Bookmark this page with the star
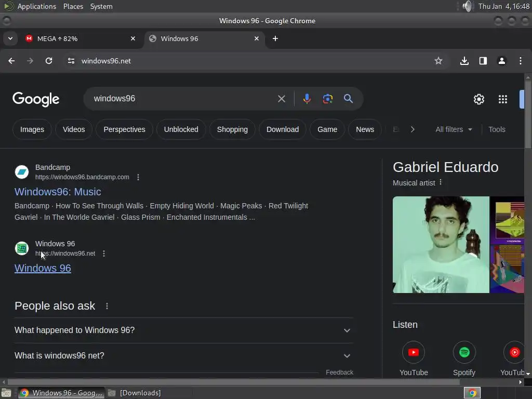 tap(438, 61)
